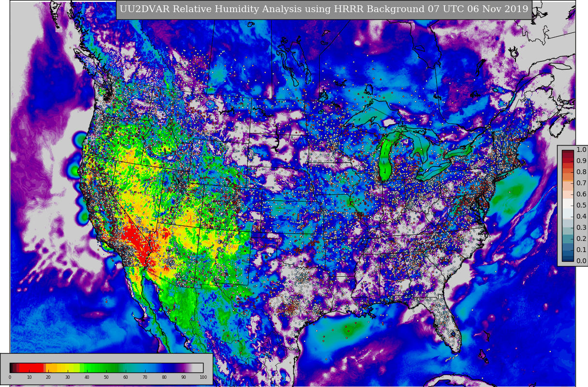
Task: Click the 0 tick label on humidity colorbar
Action: [x=10, y=377]
